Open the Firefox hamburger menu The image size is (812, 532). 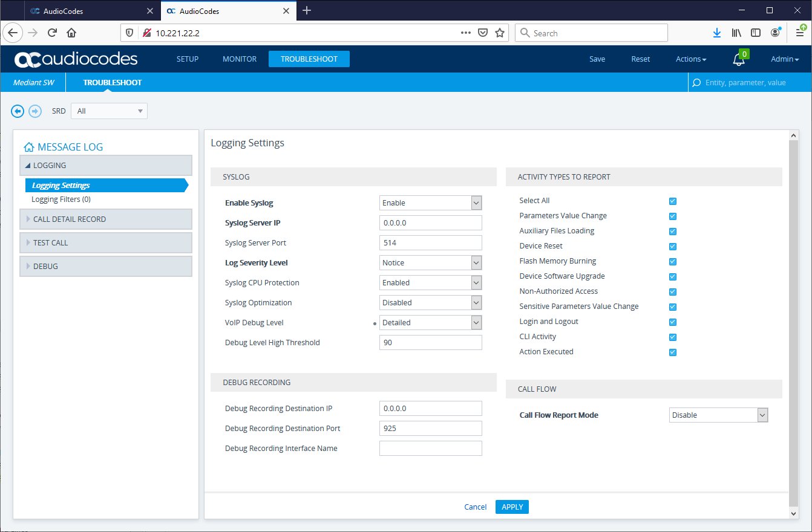tap(799, 33)
